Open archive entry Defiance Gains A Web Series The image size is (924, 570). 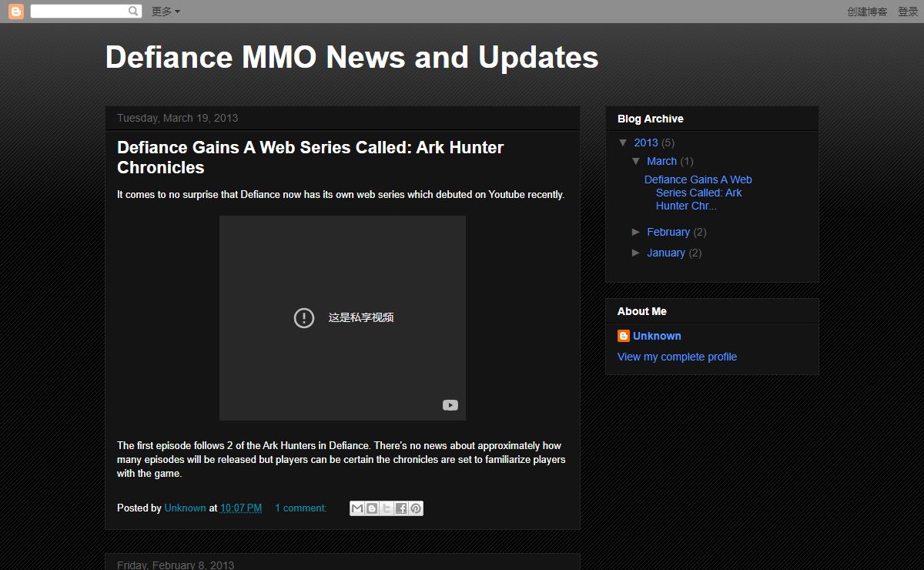698,193
